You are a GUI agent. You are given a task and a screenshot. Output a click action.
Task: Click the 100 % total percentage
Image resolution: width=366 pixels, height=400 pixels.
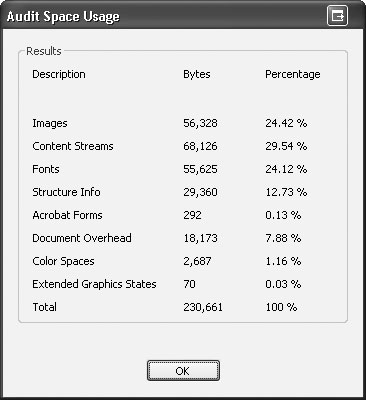coord(281,307)
